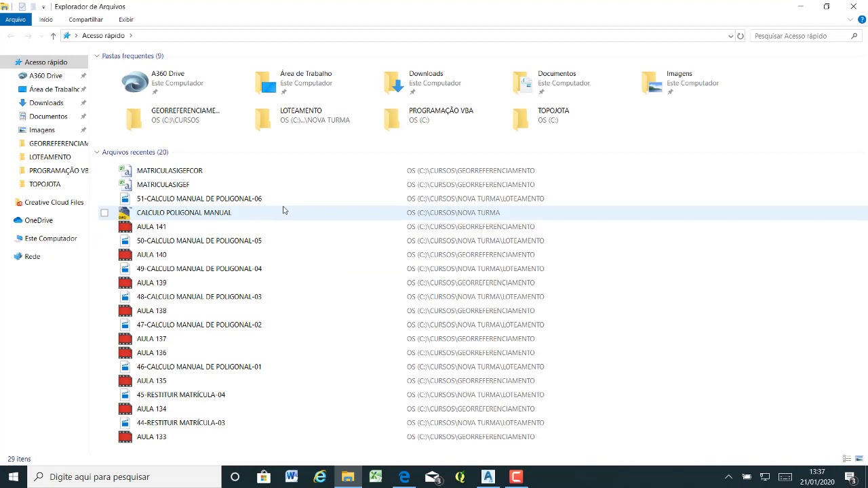Open the A360 Drive frequent folder icon
This screenshot has height=488, width=868.
pos(135,82)
